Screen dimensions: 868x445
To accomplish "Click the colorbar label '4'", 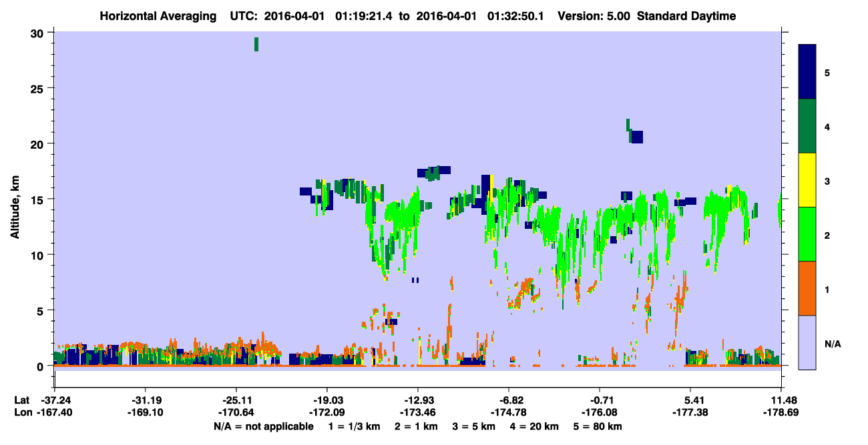I will [827, 126].
